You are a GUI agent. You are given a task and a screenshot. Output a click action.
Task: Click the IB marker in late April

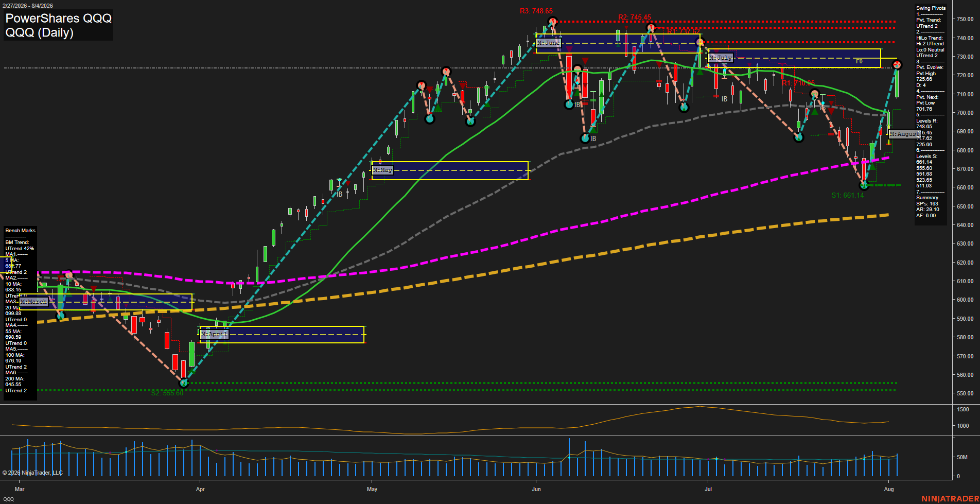340,195
